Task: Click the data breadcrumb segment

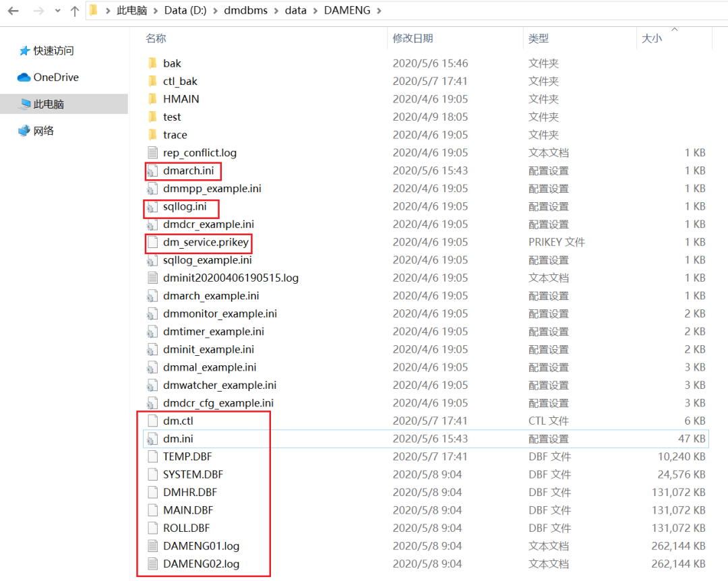Action: tap(296, 10)
